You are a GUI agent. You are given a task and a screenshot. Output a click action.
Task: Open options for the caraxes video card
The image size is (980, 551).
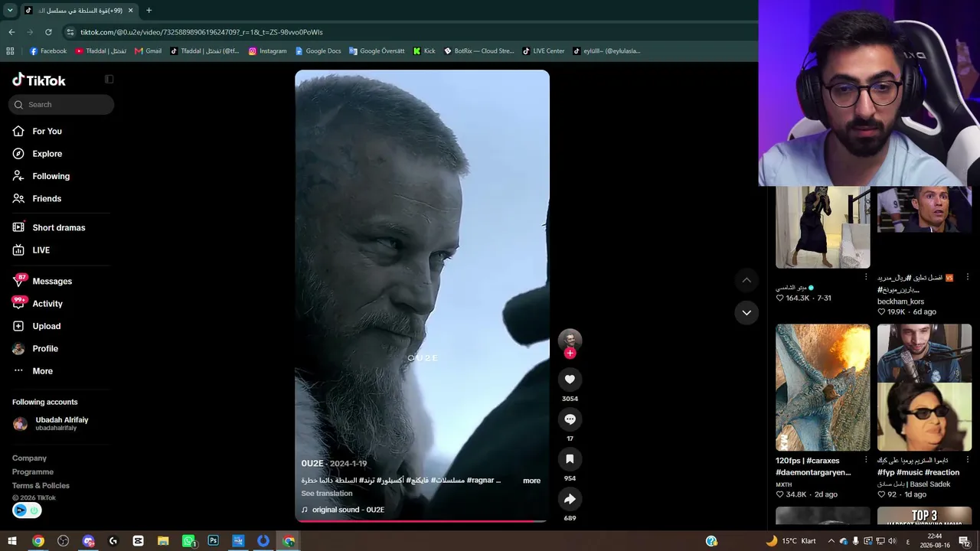[x=866, y=460]
